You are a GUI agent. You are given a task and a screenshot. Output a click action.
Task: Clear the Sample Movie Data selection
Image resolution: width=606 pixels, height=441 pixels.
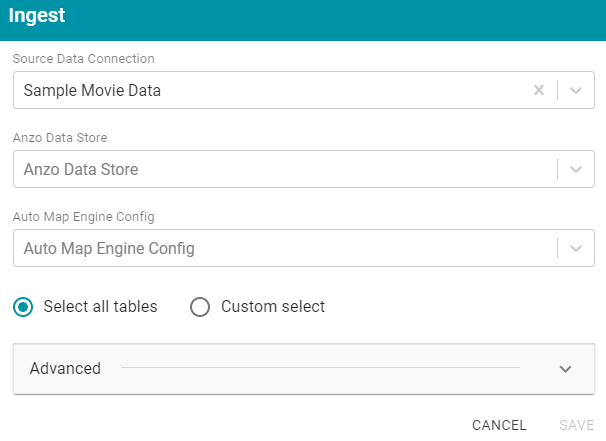tap(539, 90)
